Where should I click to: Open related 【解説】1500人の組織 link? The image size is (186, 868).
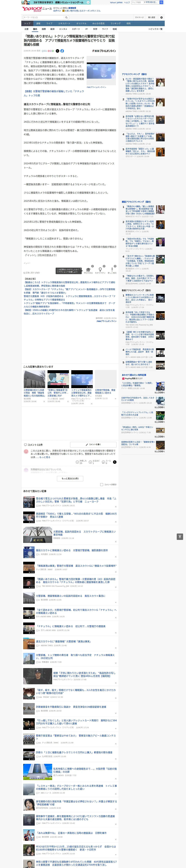(69, 312)
